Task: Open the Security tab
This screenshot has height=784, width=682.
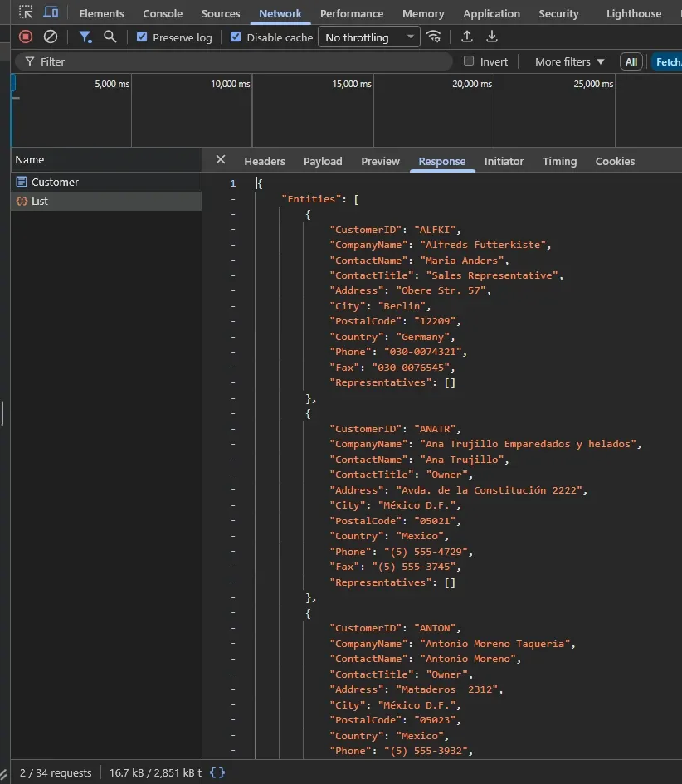Action: click(558, 13)
